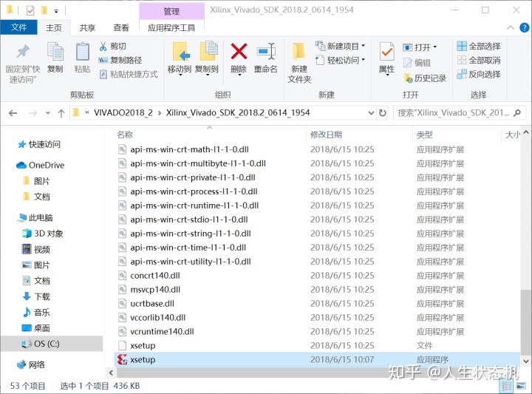Click VIVADO2018_2 in the address path
The height and width of the screenshot is (394, 532).
123,112
